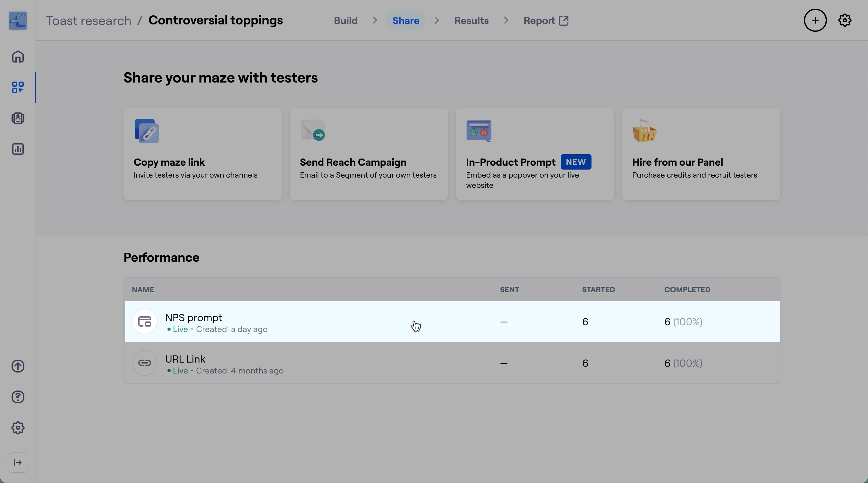Screen dimensions: 868x483
Task: Open the chart reports sidebar icon
Action: click(18, 149)
